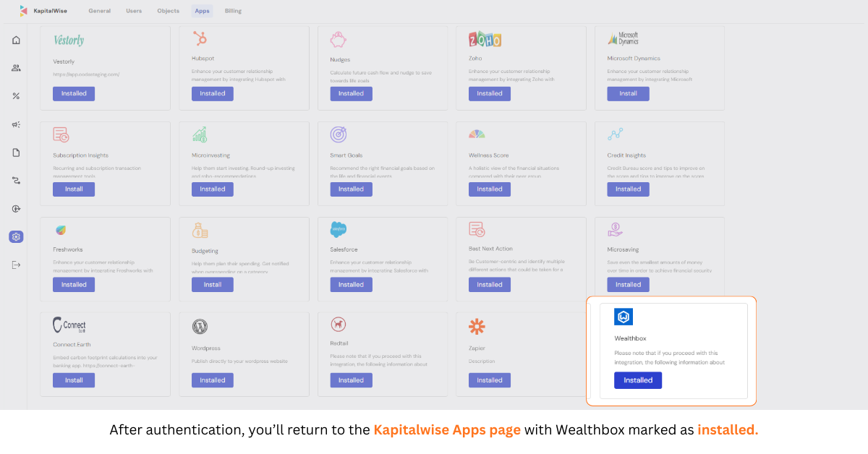Click the Installed button under Wealthbox
868x454 pixels.
(x=638, y=380)
